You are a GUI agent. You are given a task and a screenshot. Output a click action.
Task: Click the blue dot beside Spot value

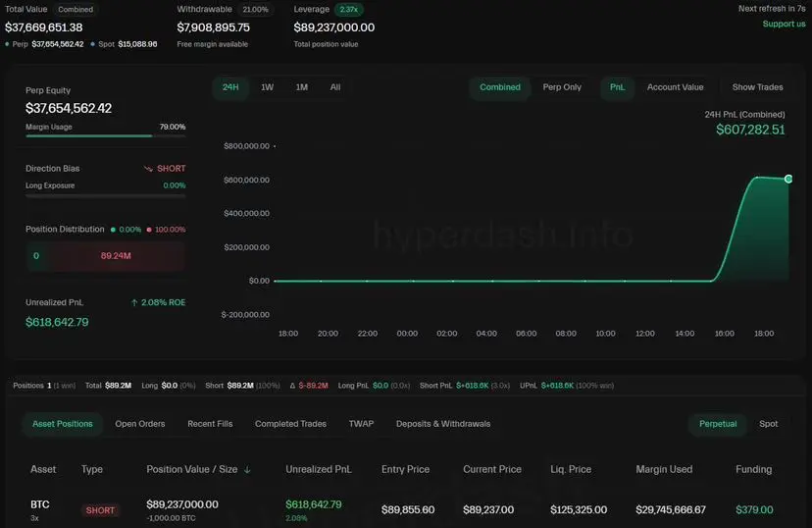point(93,44)
